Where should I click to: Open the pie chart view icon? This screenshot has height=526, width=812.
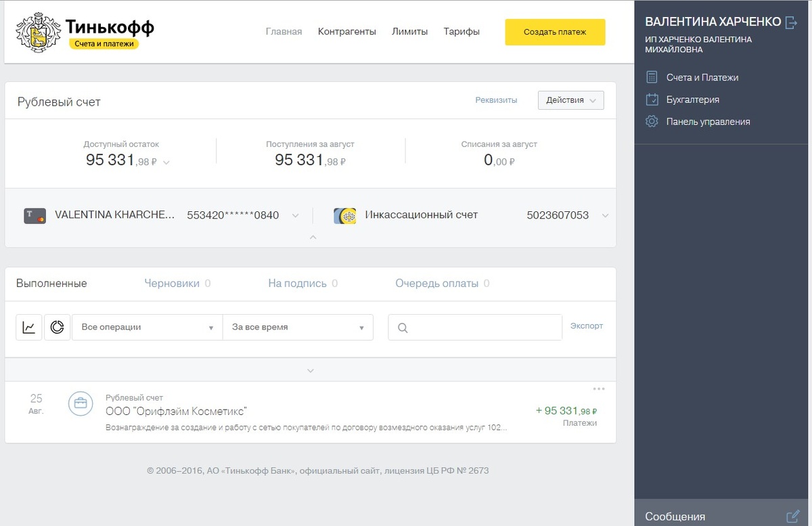tap(58, 327)
